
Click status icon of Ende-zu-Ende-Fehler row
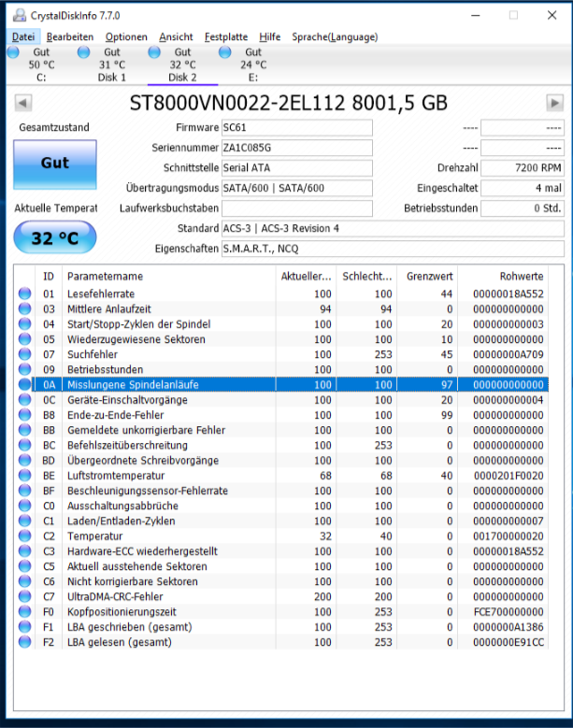click(x=24, y=415)
